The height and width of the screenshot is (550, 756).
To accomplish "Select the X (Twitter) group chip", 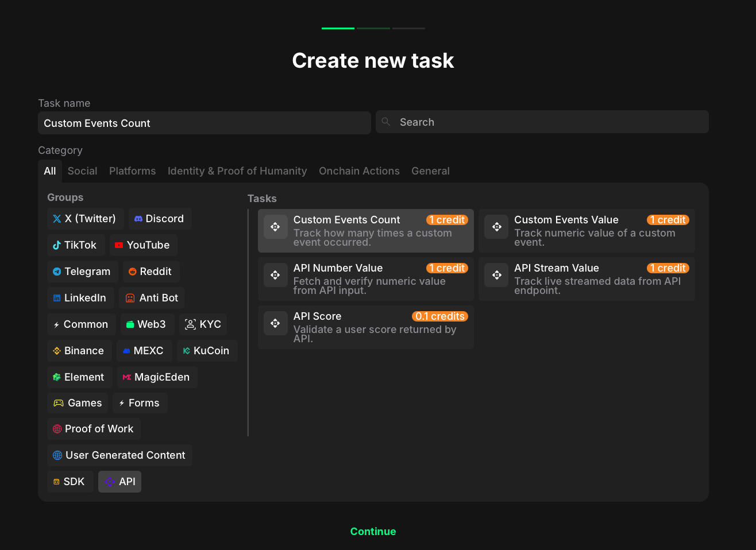I will [85, 219].
